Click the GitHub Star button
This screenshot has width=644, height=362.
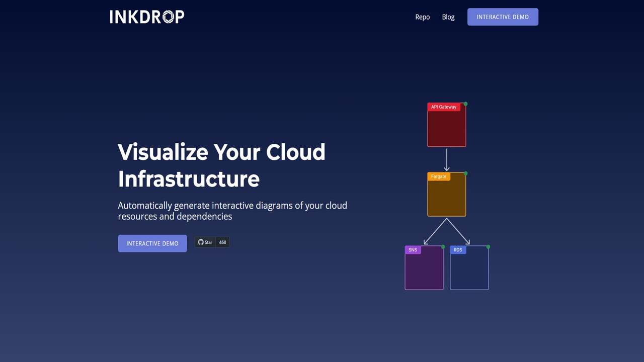pyautogui.click(x=205, y=242)
